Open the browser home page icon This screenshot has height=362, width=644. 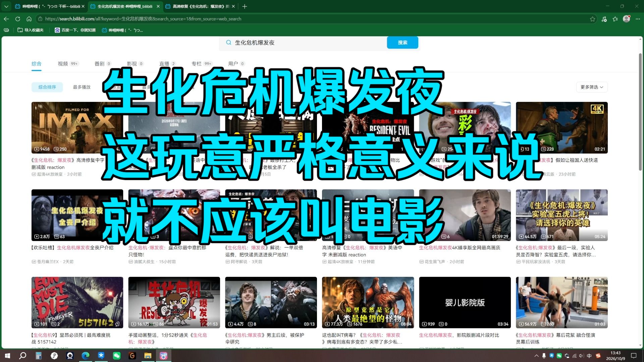(29, 19)
